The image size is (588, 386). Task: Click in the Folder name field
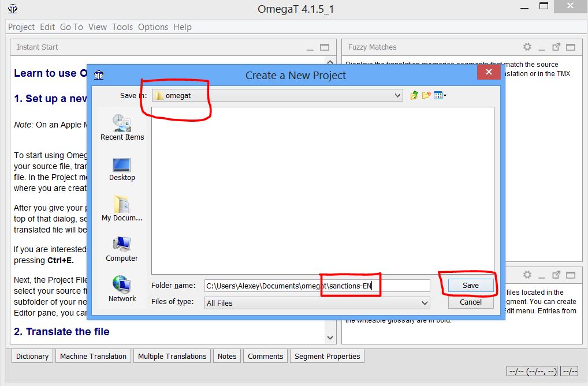coord(317,286)
